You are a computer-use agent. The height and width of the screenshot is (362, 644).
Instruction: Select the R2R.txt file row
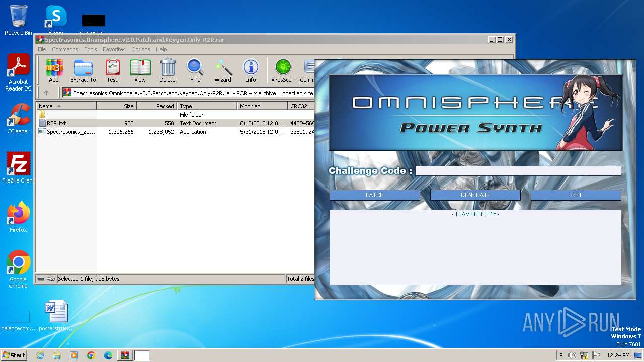[176, 123]
